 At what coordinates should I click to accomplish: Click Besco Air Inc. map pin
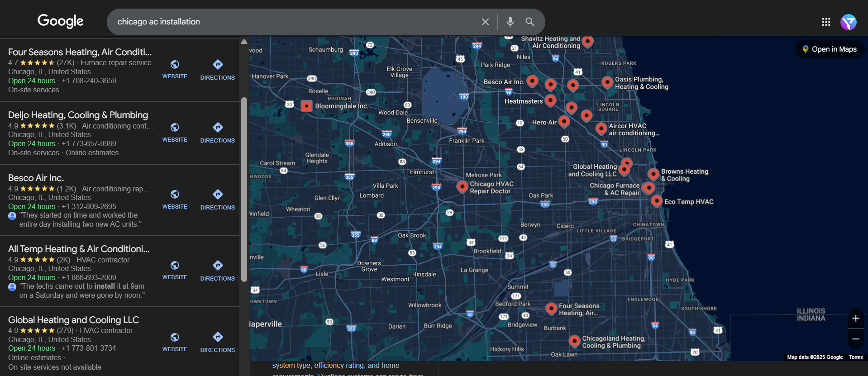coord(532,81)
